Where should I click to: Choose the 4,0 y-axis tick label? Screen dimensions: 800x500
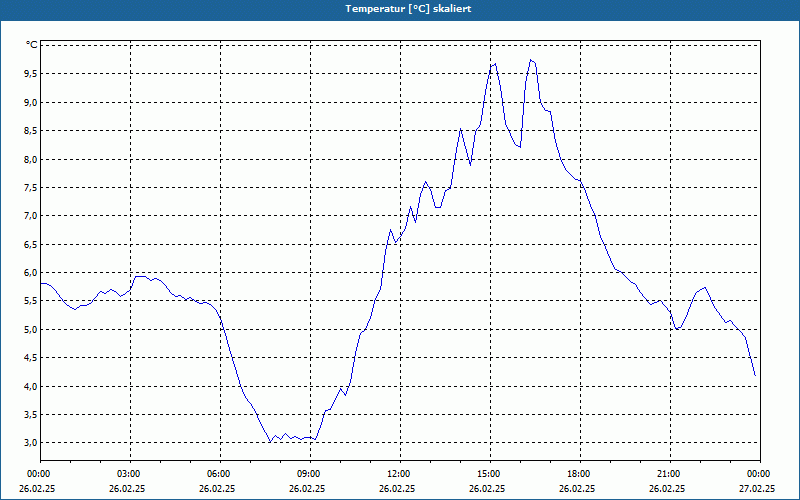[x=30, y=386]
